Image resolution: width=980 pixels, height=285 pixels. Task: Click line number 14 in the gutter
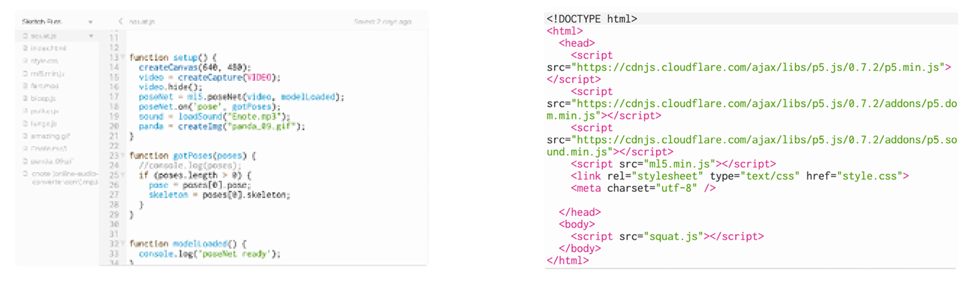click(114, 68)
